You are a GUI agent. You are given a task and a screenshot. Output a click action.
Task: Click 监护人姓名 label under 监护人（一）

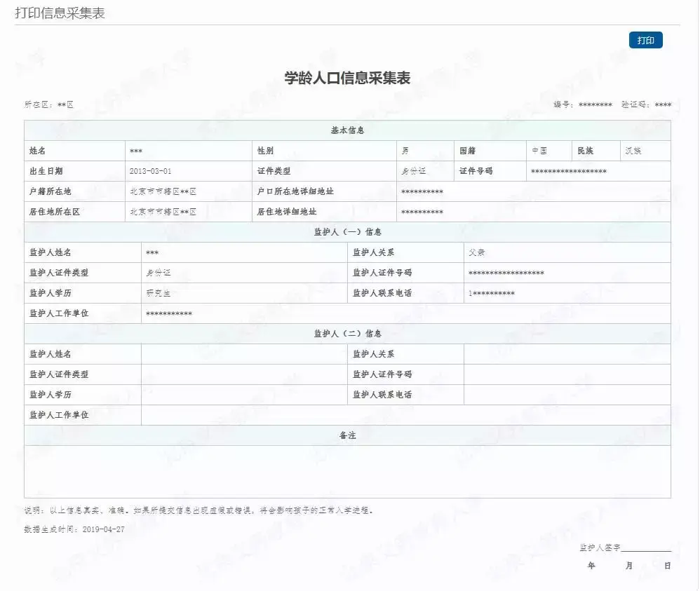(51, 252)
